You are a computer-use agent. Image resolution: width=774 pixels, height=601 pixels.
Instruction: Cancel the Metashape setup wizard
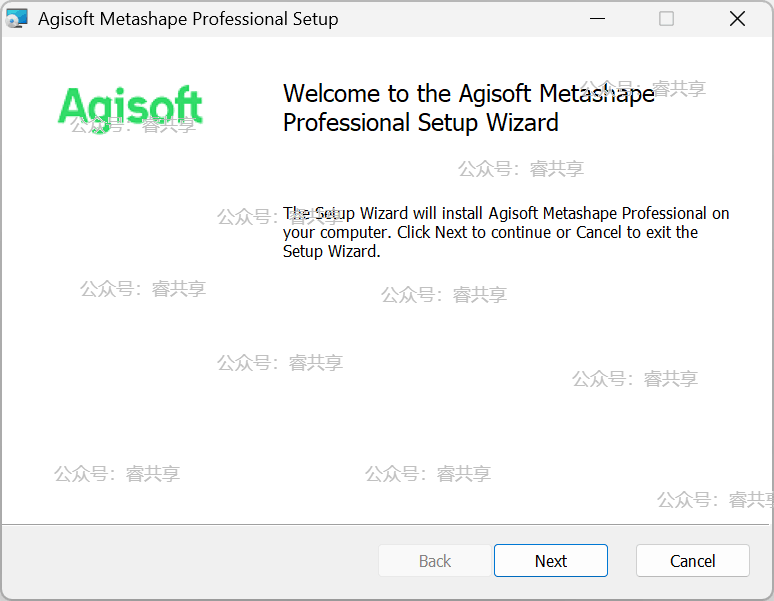(693, 561)
